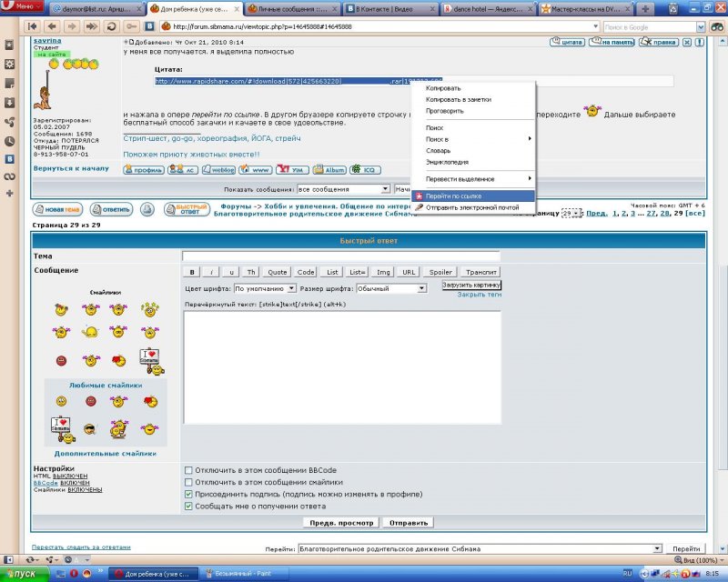Viewport: 728px width, 582px height.
Task: Uncheck 'Присоединить подпись' checkbox
Action: [188, 495]
